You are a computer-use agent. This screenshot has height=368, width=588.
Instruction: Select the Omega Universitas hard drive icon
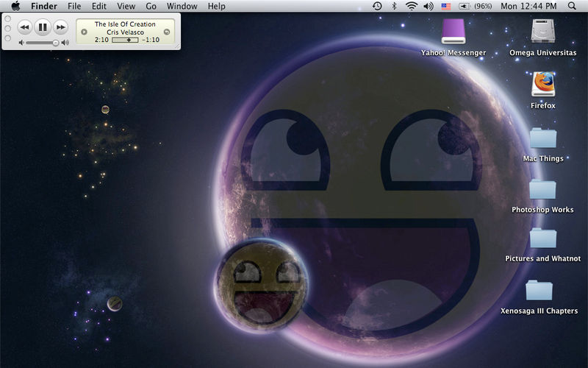543,31
